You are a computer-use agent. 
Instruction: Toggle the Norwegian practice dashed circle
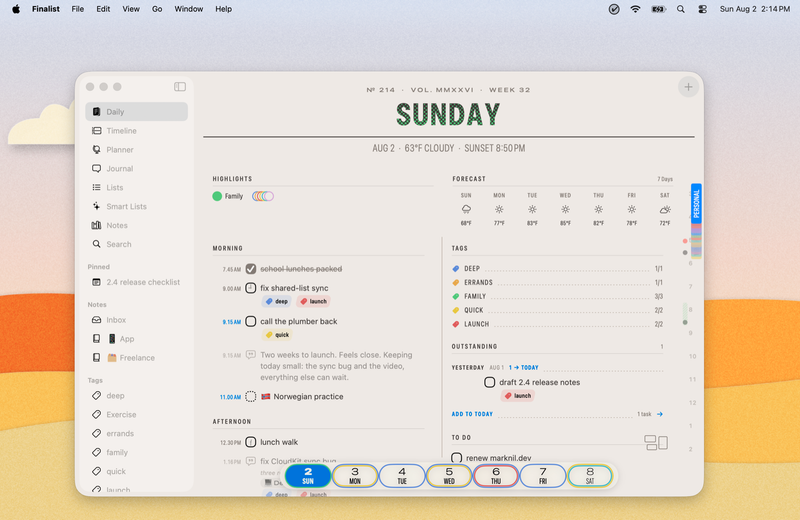pyautogui.click(x=251, y=397)
